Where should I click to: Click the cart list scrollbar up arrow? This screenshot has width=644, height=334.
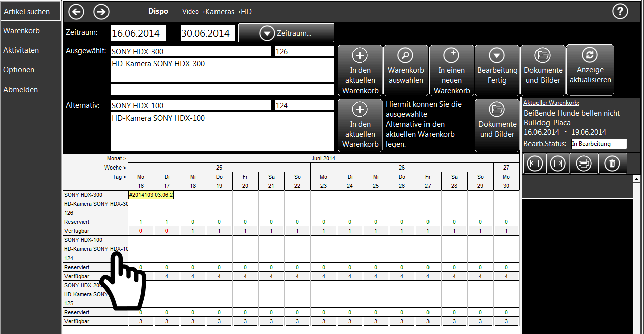click(x=636, y=179)
